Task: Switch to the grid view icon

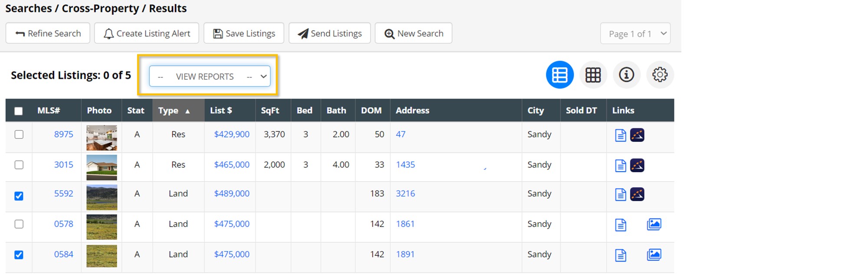Action: point(593,75)
